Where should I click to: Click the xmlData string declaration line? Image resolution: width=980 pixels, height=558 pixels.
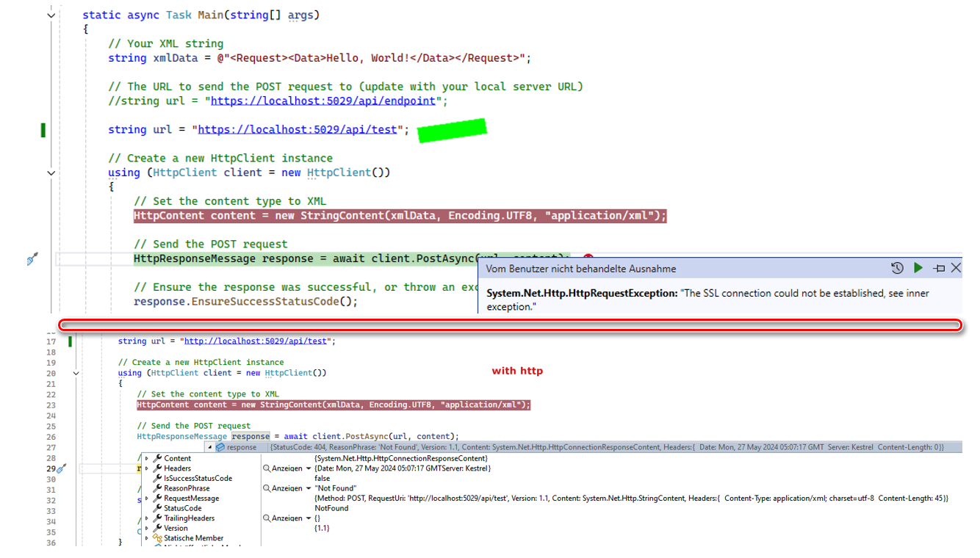[319, 58]
